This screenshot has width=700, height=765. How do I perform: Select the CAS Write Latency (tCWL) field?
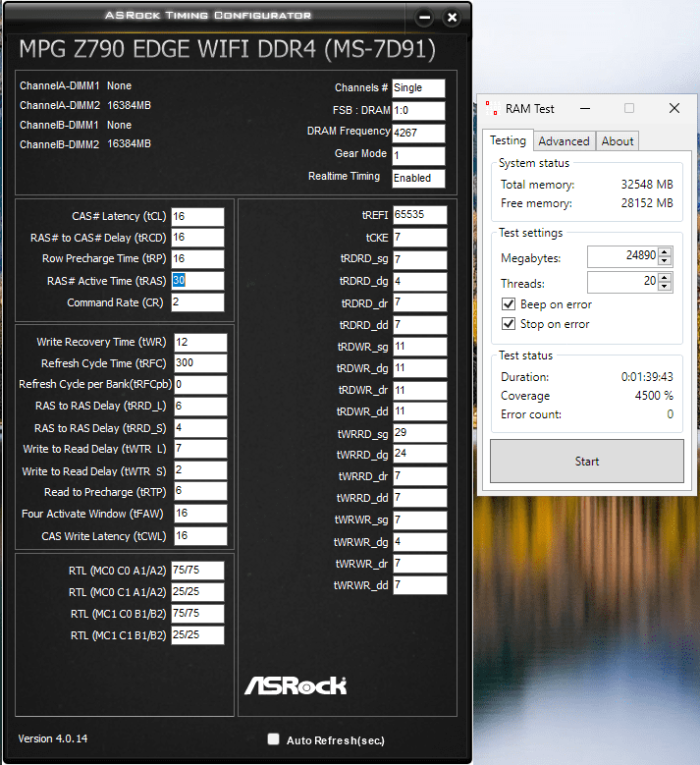tap(200, 535)
